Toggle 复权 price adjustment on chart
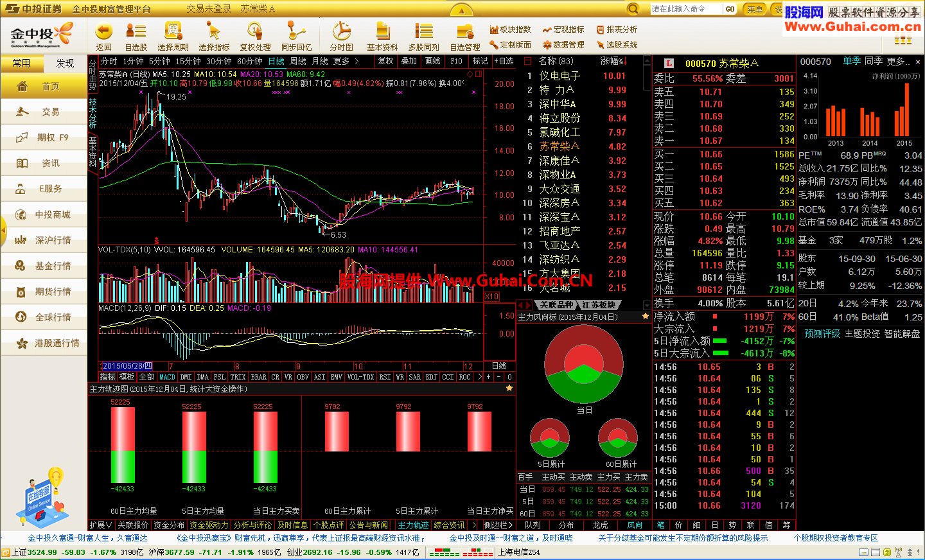925x560 pixels. [x=385, y=61]
